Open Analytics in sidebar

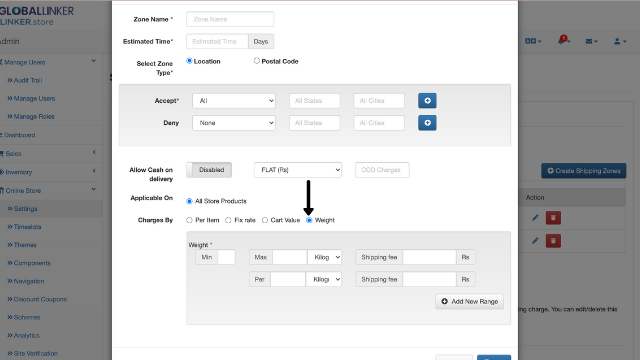point(23,335)
